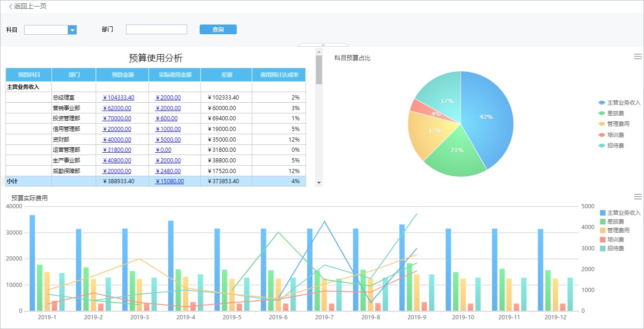Image resolution: width=644 pixels, height=329 pixels.
Task: Open the pie chart hamburger menu icon
Action: pyautogui.click(x=638, y=56)
